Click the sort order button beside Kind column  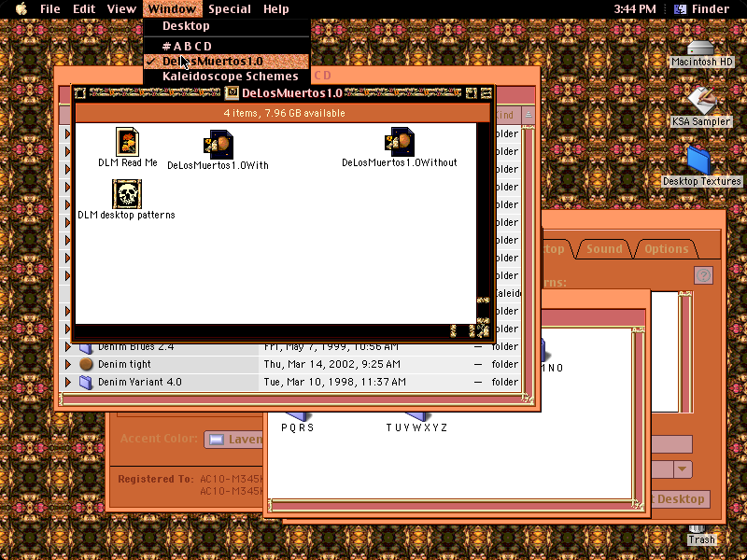(x=529, y=115)
